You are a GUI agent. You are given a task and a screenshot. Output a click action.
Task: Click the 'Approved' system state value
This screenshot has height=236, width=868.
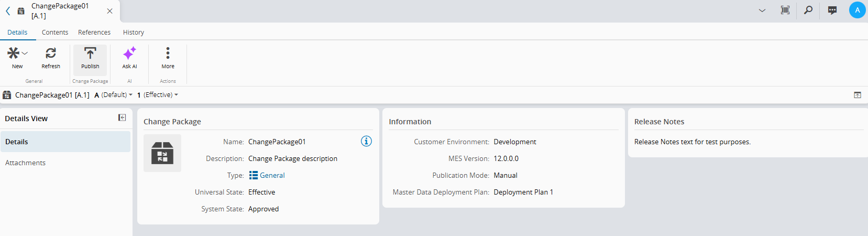coord(263,209)
